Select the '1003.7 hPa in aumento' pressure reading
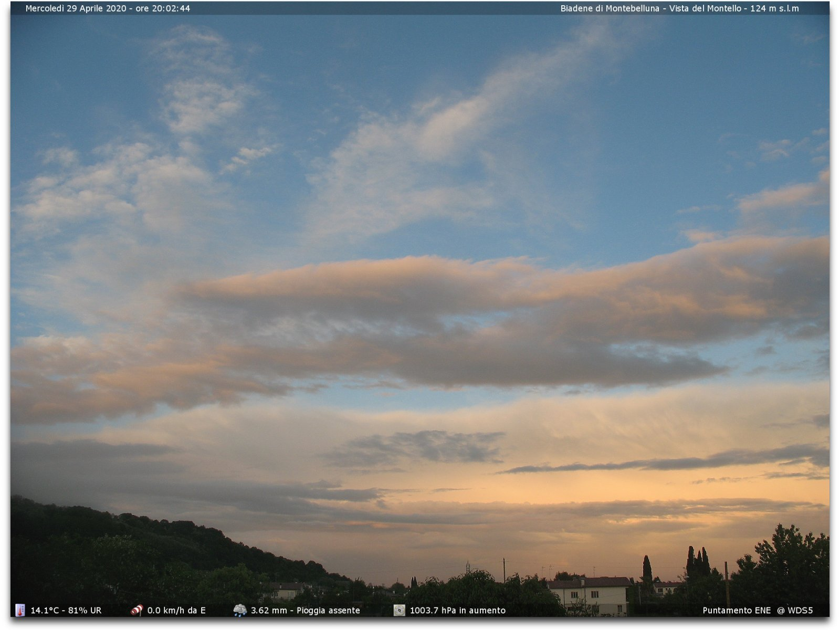This screenshot has width=840, height=630. pos(458,611)
